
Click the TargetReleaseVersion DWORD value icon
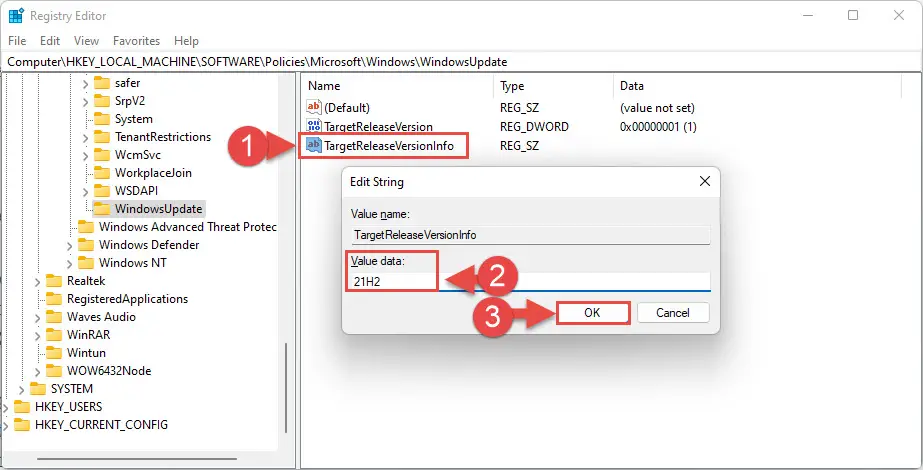pos(314,125)
